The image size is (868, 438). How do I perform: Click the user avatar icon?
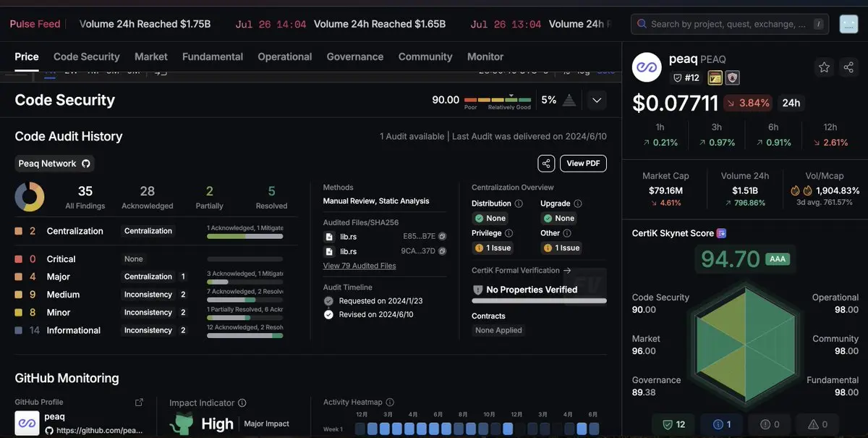(848, 24)
